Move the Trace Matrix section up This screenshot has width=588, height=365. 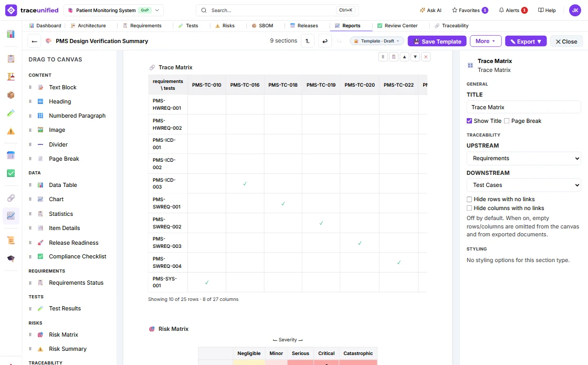tap(404, 57)
